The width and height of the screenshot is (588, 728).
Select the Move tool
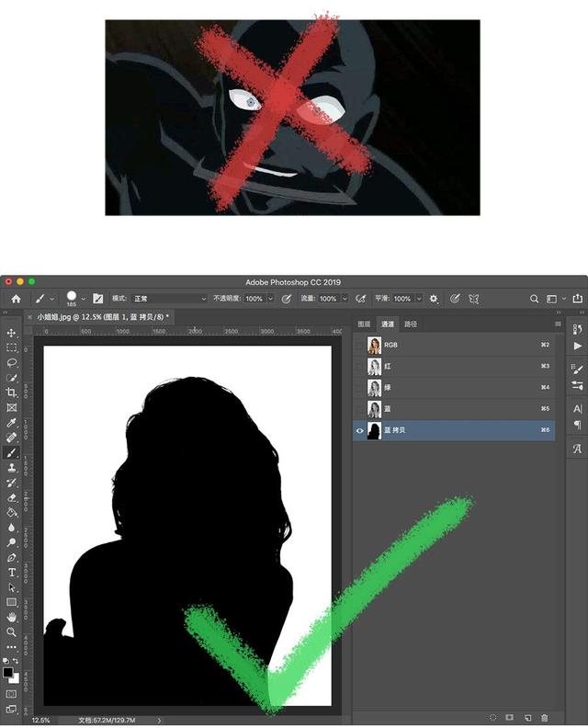[12, 333]
